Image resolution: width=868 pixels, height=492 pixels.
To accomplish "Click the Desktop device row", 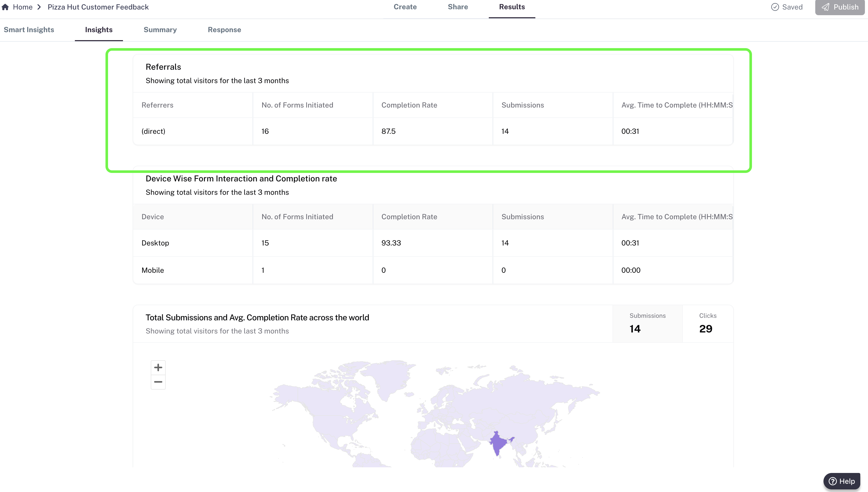I will (x=155, y=243).
